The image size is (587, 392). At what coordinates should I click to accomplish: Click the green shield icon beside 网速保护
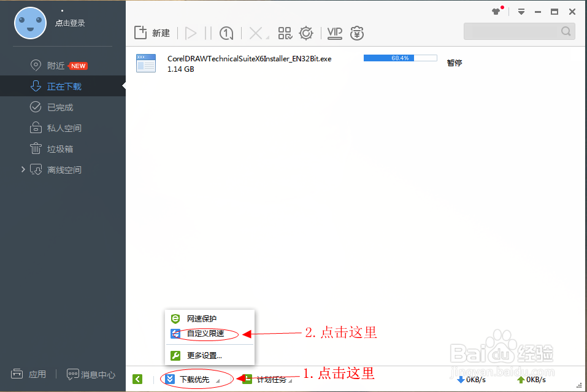tap(175, 318)
